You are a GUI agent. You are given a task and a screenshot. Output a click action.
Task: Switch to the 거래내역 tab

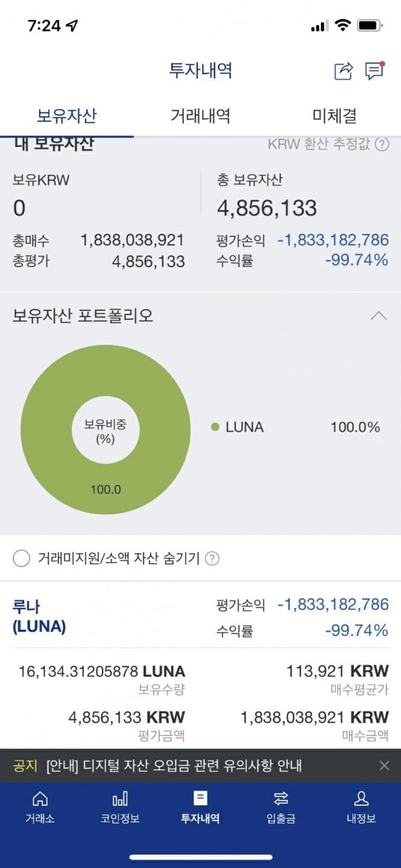click(200, 116)
